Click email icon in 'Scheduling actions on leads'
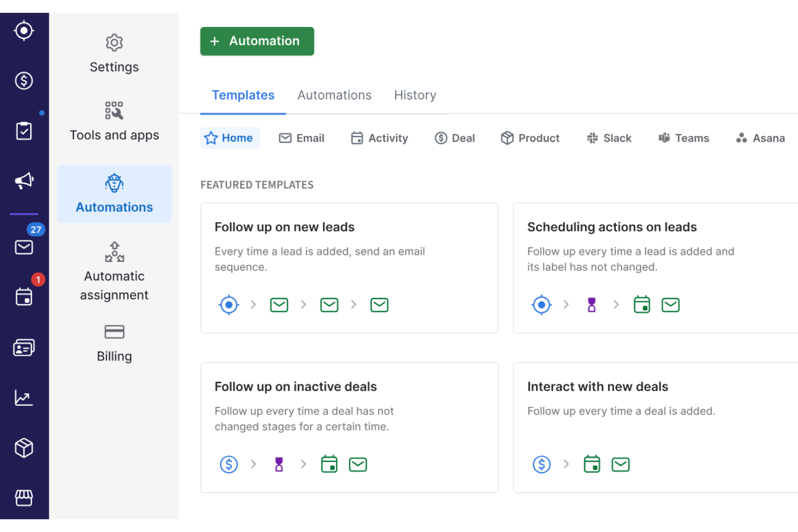The image size is (798, 532). click(x=671, y=305)
